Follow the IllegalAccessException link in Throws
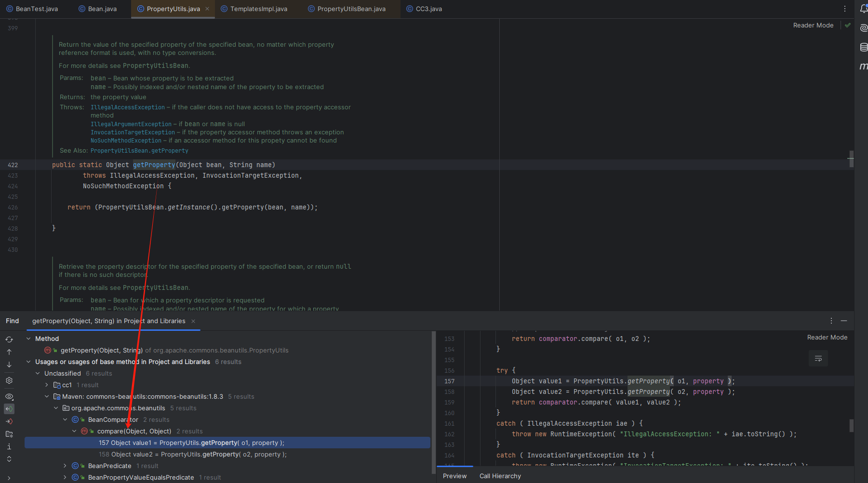 pyautogui.click(x=128, y=107)
